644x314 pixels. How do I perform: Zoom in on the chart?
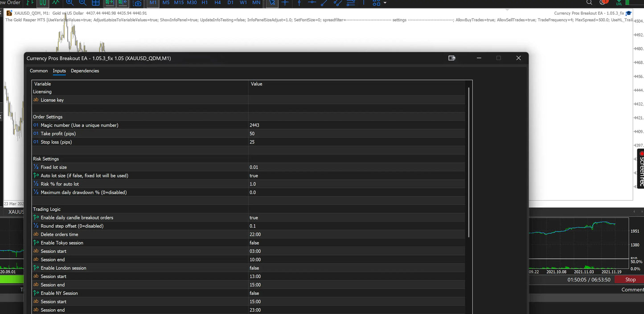(x=70, y=3)
